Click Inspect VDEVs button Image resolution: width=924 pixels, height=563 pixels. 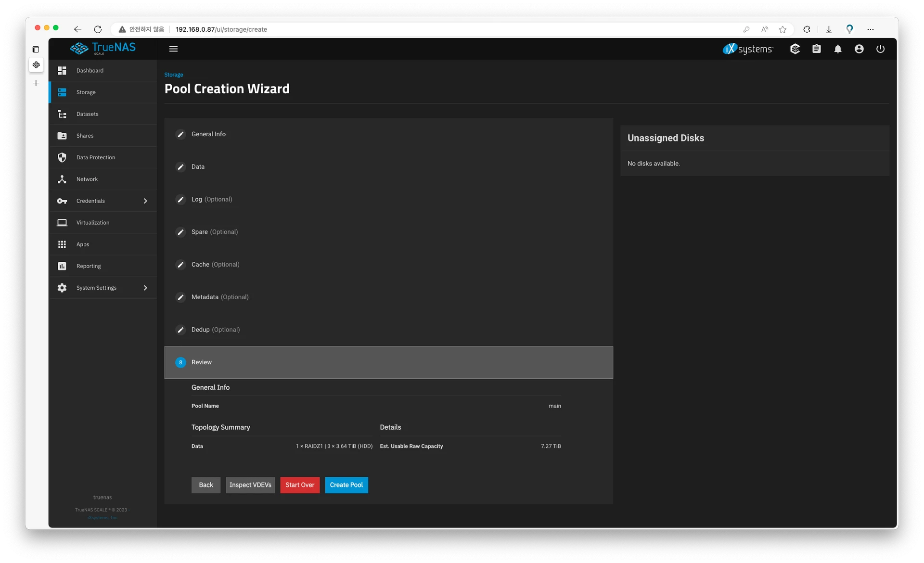250,485
